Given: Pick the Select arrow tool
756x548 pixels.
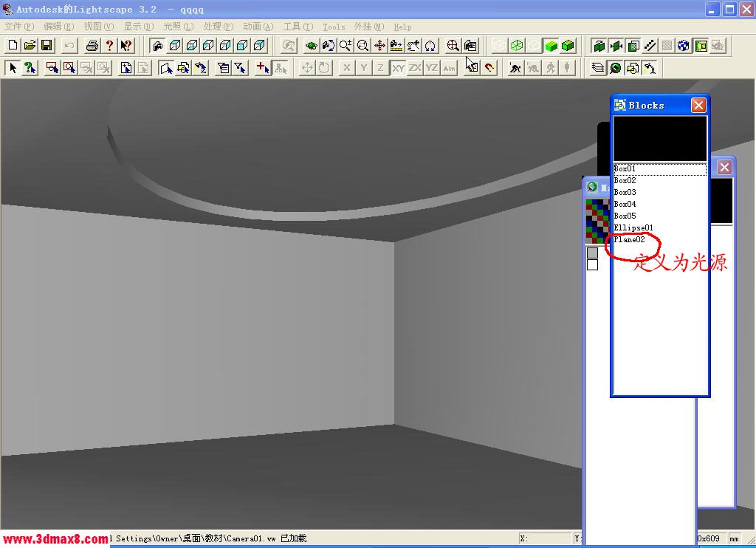Looking at the screenshot, I should coord(13,67).
